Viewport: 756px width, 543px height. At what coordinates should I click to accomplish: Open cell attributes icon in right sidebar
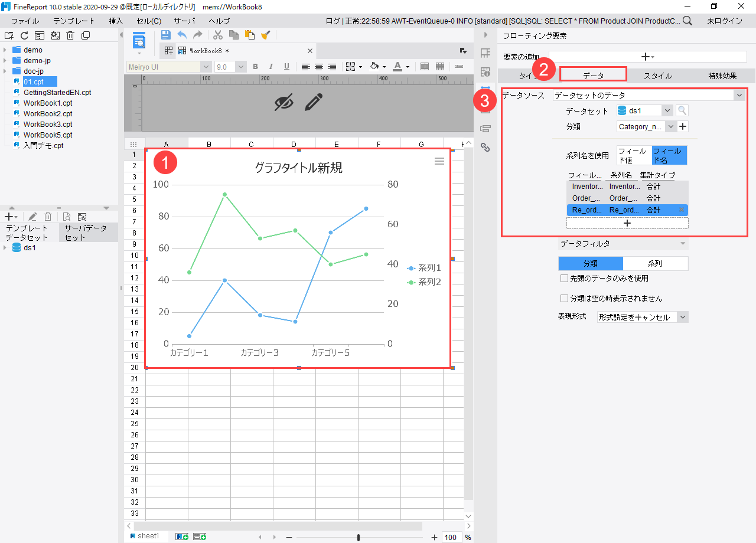pyautogui.click(x=485, y=72)
